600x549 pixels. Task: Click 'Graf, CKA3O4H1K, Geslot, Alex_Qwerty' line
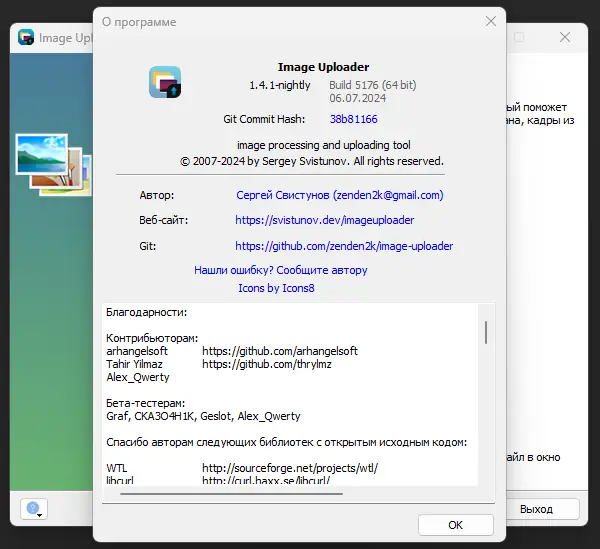[x=203, y=416]
